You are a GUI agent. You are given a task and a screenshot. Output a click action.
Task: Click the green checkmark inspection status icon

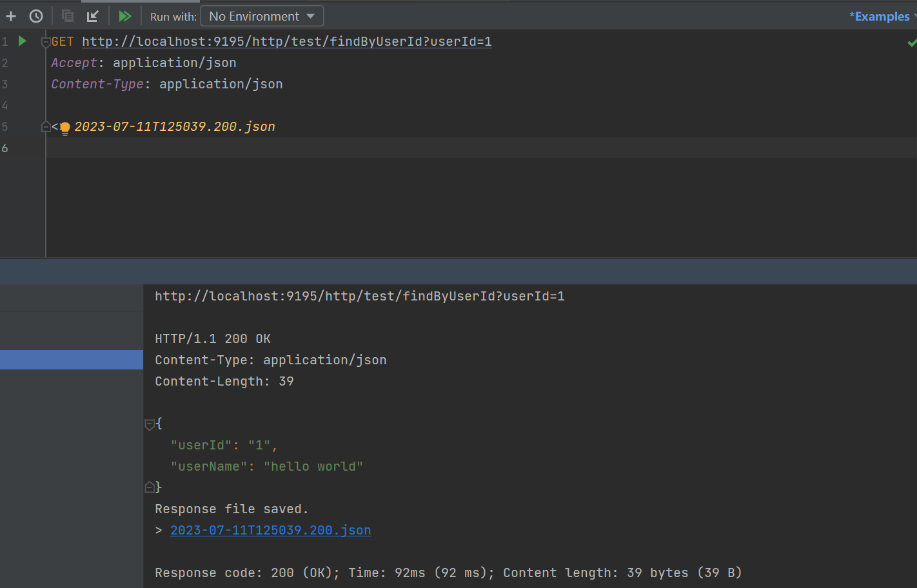[x=911, y=43]
